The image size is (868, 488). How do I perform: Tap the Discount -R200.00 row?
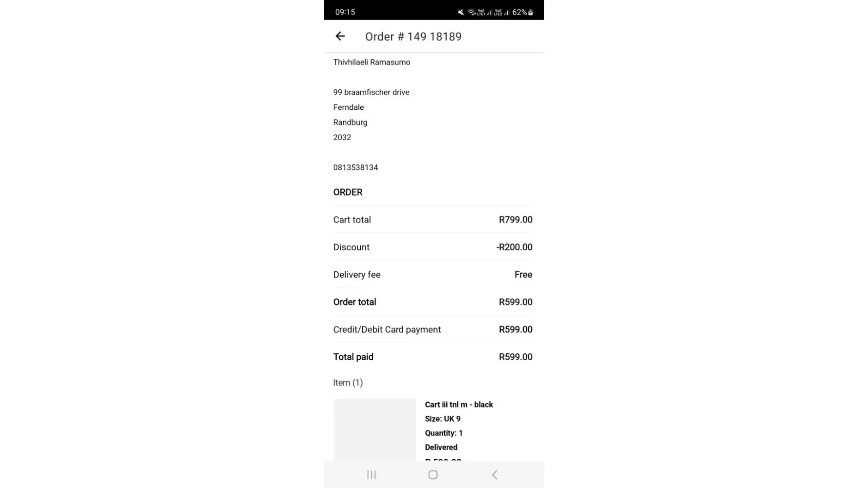(x=433, y=247)
